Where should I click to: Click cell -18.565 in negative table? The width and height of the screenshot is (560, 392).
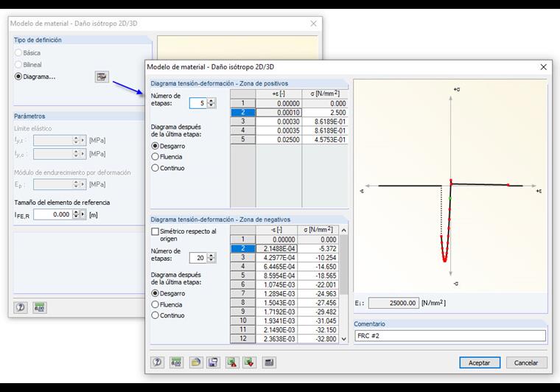(318, 276)
